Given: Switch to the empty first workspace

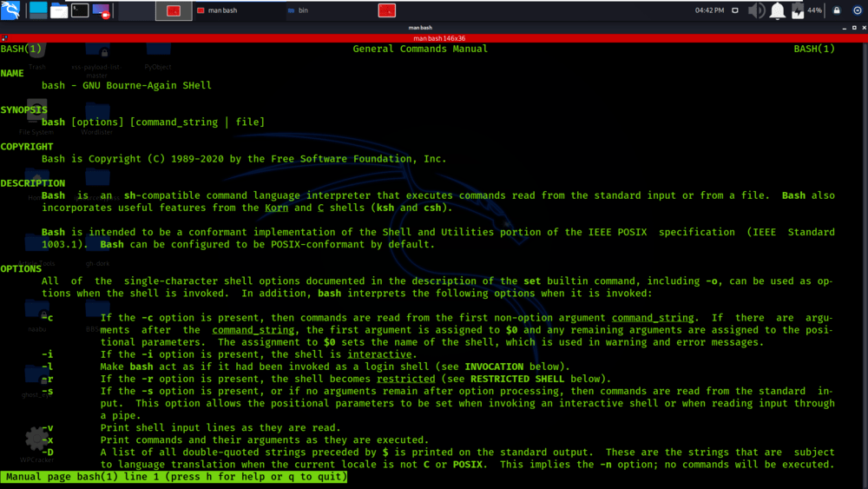Looking at the screenshot, I should point(136,10).
